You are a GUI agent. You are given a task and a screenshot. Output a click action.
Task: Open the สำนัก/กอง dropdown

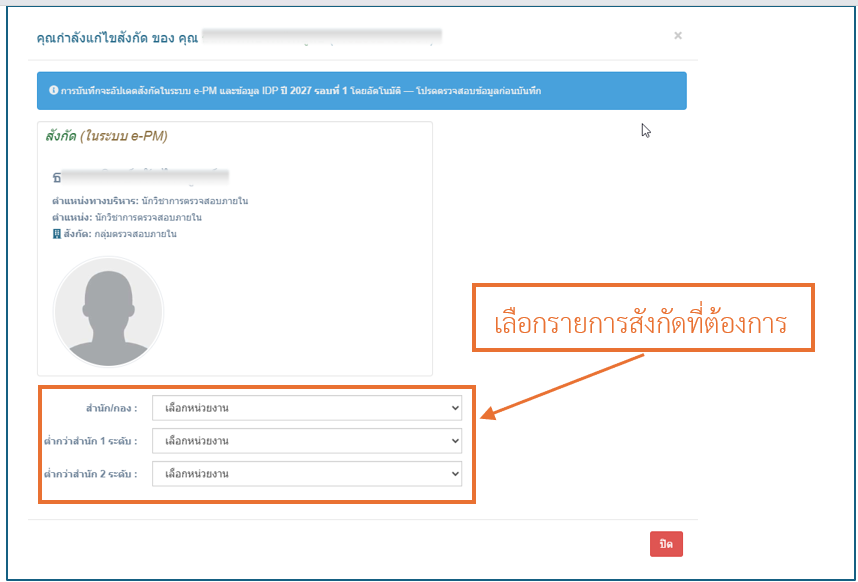tap(307, 408)
